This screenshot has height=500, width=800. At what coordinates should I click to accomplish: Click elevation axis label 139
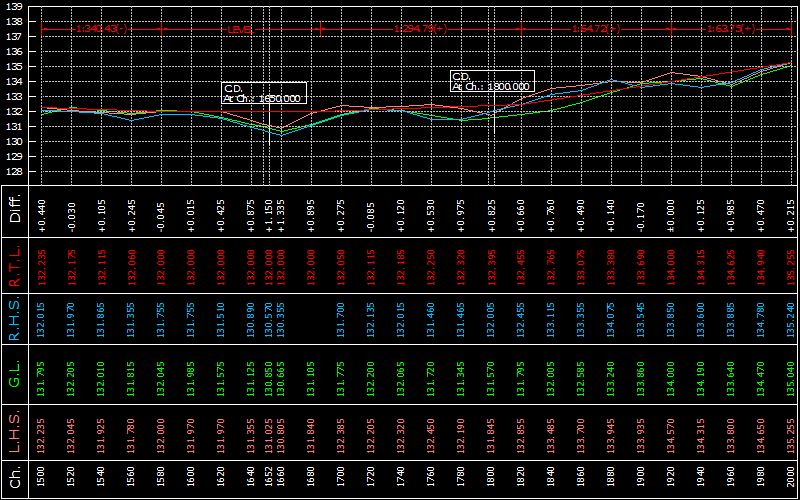point(16,7)
